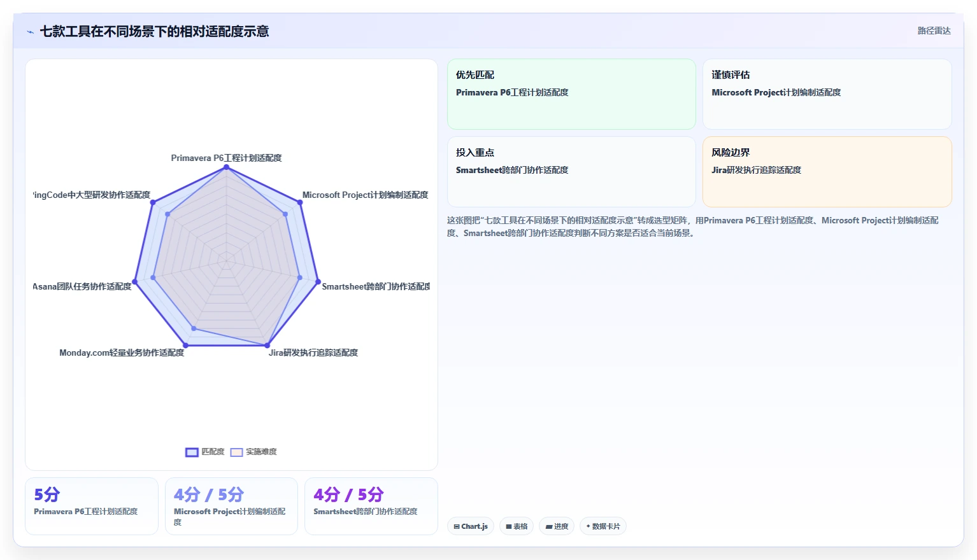Image resolution: width=977 pixels, height=560 pixels.
Task: Click the Primavera P6工程计划适配度 label under 5分
Action: 86,512
